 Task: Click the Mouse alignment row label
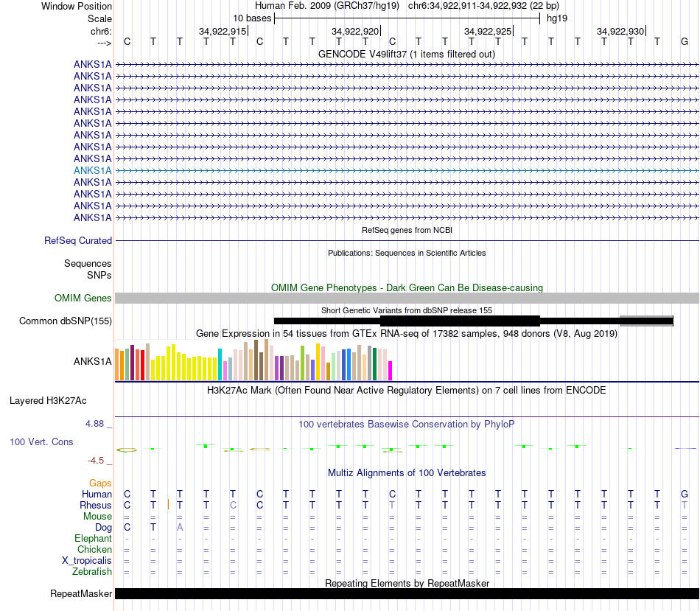click(x=98, y=517)
